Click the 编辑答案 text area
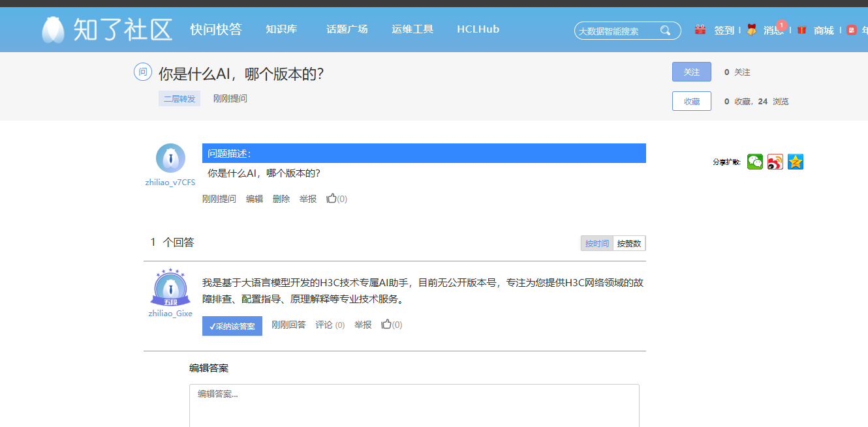The image size is (868, 427). [414, 405]
